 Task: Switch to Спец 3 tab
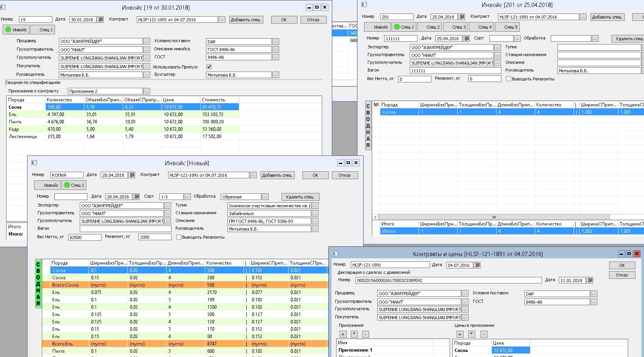(x=455, y=27)
